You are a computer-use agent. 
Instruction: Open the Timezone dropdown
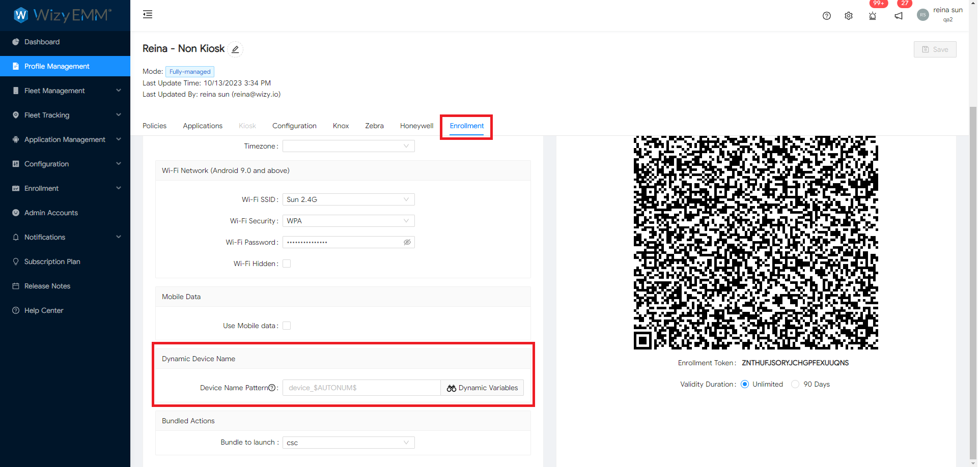tap(349, 146)
